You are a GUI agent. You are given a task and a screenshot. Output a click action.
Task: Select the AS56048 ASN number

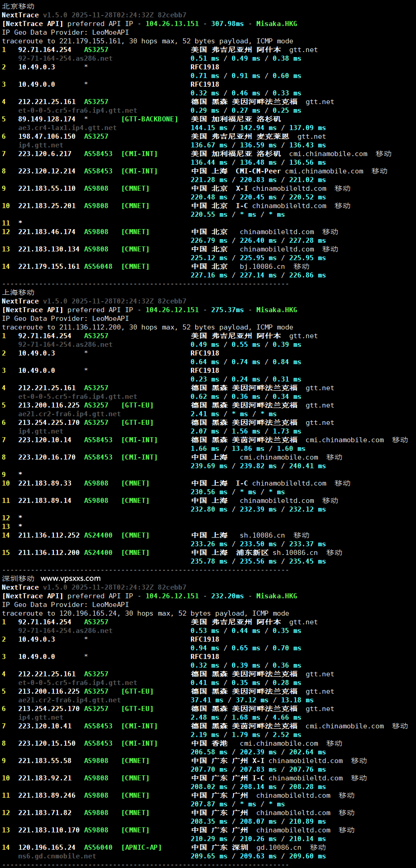(x=98, y=267)
